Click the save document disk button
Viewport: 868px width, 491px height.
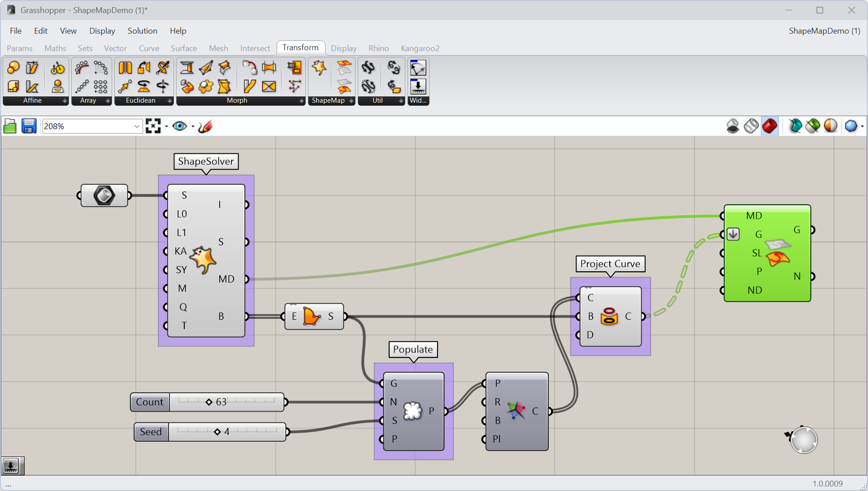(29, 126)
